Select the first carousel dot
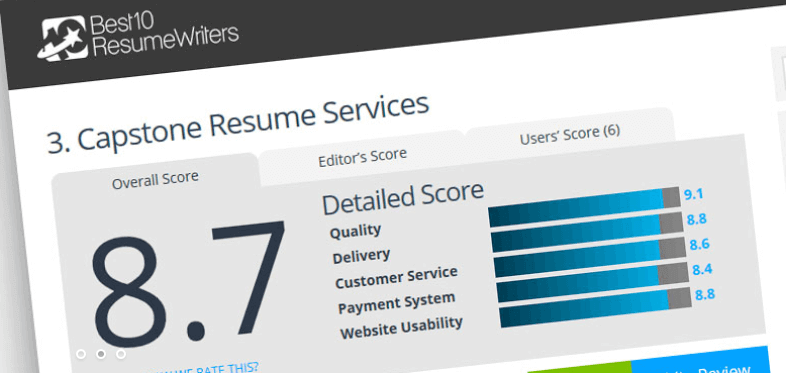This screenshot has height=373, width=786. click(81, 354)
